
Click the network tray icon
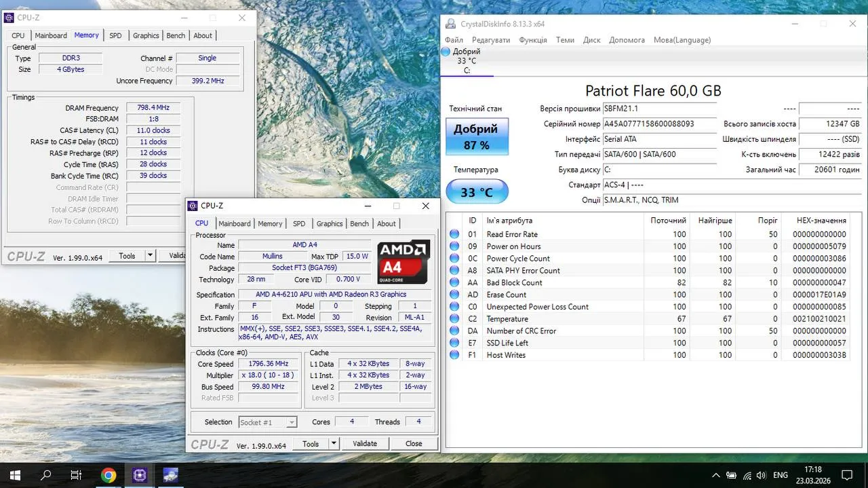(747, 475)
